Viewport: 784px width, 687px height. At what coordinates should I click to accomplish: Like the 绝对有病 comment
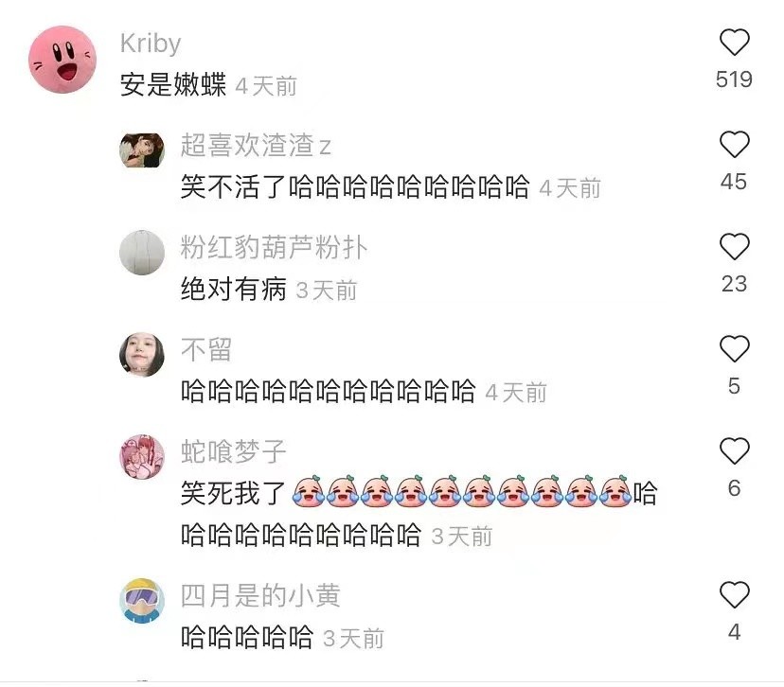[x=734, y=247]
